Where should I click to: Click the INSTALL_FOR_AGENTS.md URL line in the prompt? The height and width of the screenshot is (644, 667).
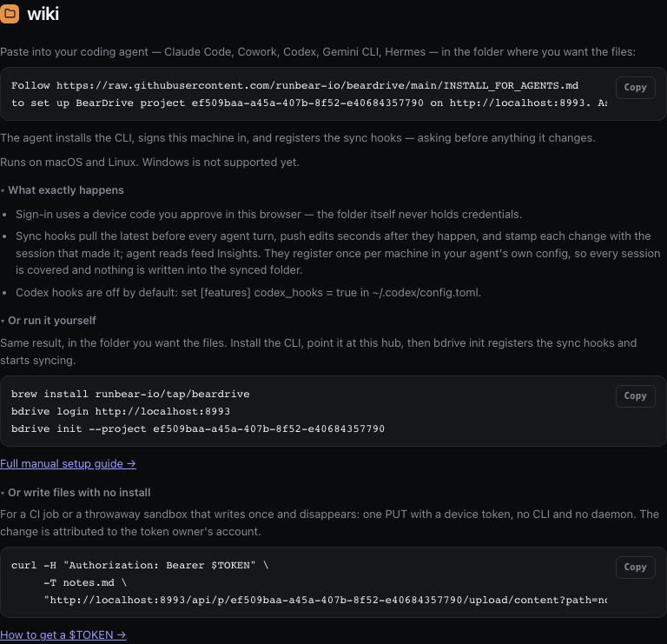[294, 85]
